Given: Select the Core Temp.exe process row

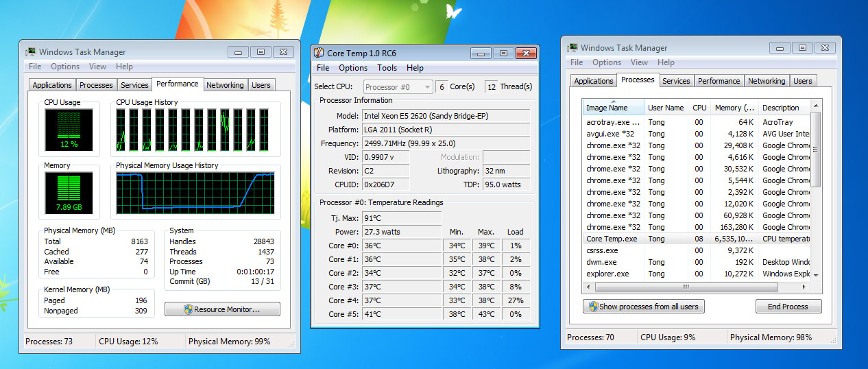Looking at the screenshot, I should click(697, 239).
